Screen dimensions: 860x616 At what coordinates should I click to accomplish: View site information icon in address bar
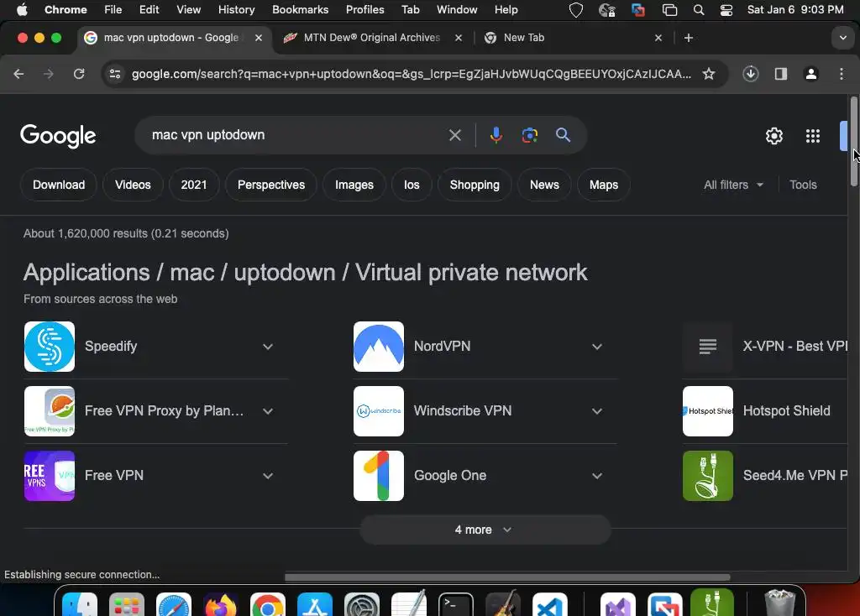pyautogui.click(x=114, y=74)
